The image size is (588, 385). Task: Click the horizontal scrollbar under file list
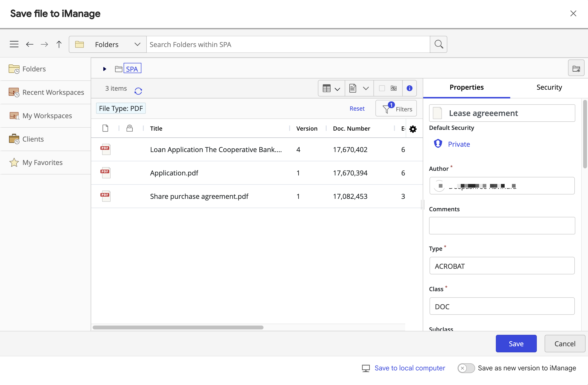pos(178,327)
